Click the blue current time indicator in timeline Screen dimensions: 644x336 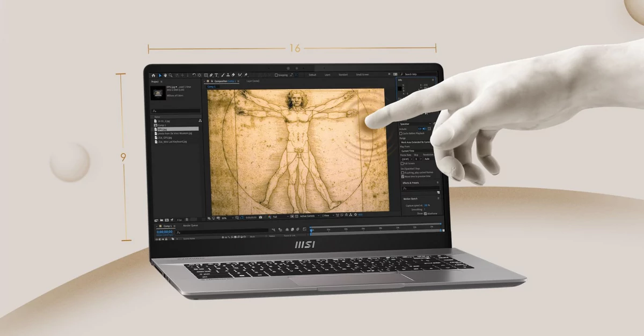pyautogui.click(x=311, y=230)
